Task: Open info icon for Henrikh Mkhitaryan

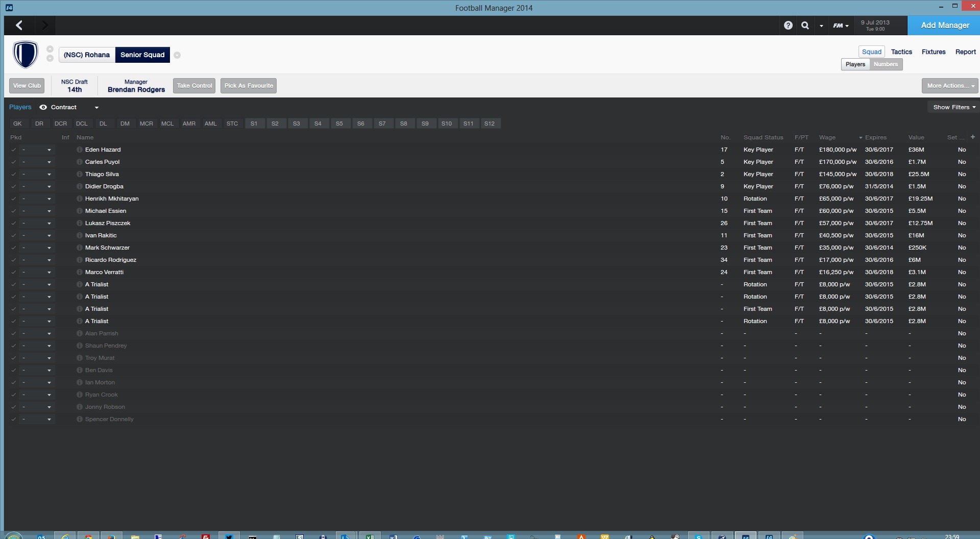Action: 80,199
